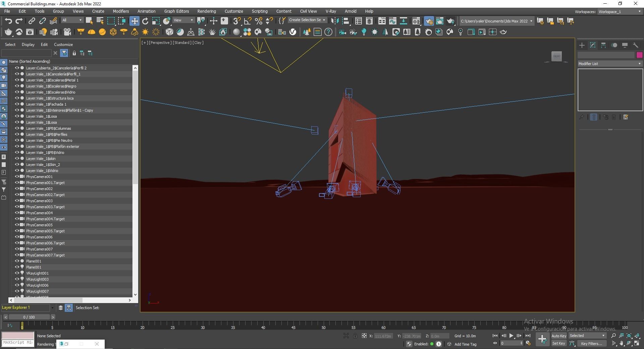Viewport: 644px width, 349px height.
Task: Open the Time Configuration dialog
Action: click(528, 343)
